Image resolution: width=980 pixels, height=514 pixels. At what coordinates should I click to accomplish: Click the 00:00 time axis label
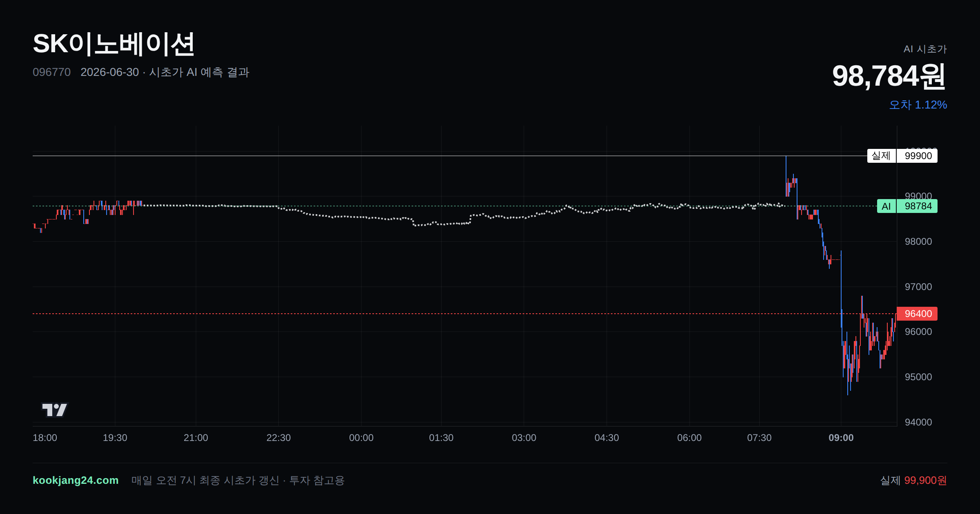point(361,438)
